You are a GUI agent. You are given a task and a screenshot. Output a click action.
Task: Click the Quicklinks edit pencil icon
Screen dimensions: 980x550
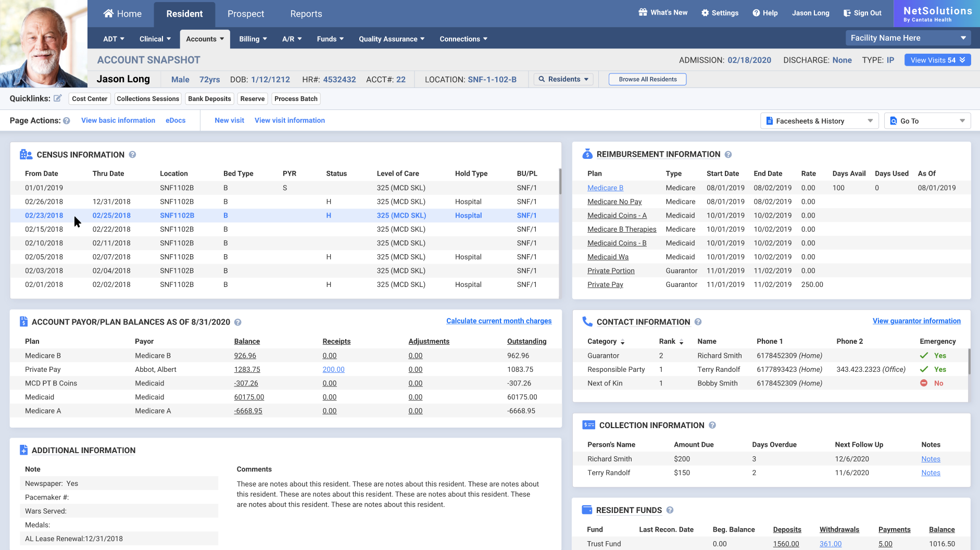click(58, 98)
